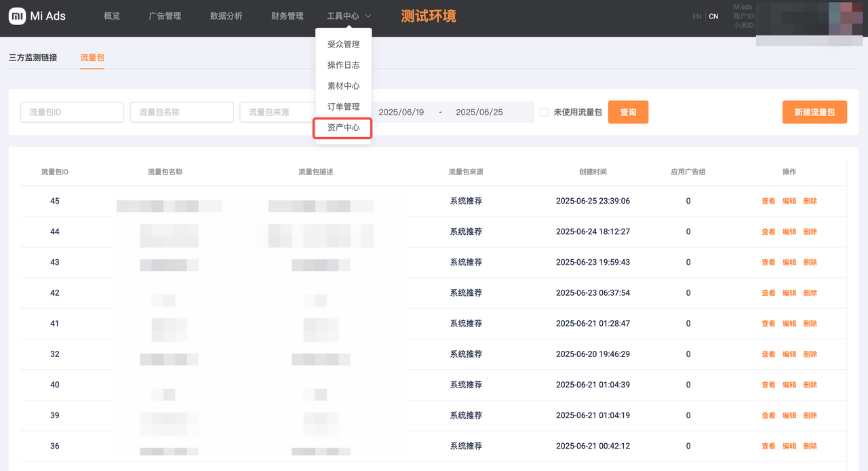Toggle the 未使用流量包 checkbox
This screenshot has width=868, height=471.
(544, 112)
